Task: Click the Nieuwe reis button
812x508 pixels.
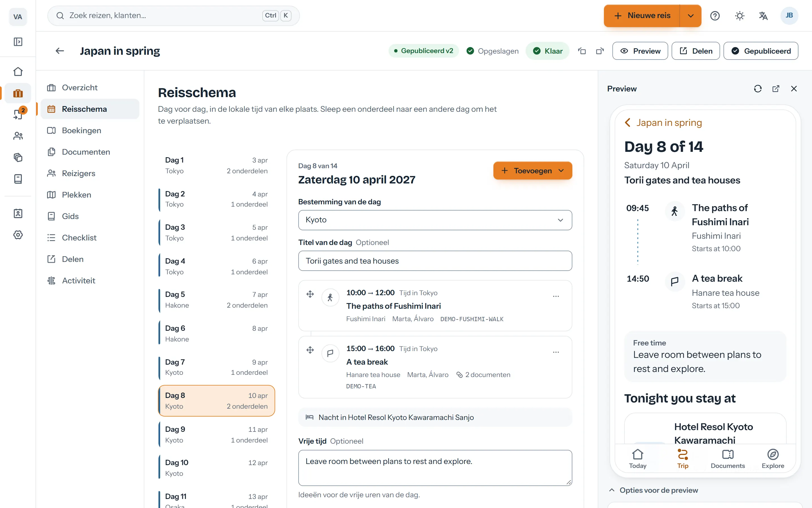Action: [641, 16]
